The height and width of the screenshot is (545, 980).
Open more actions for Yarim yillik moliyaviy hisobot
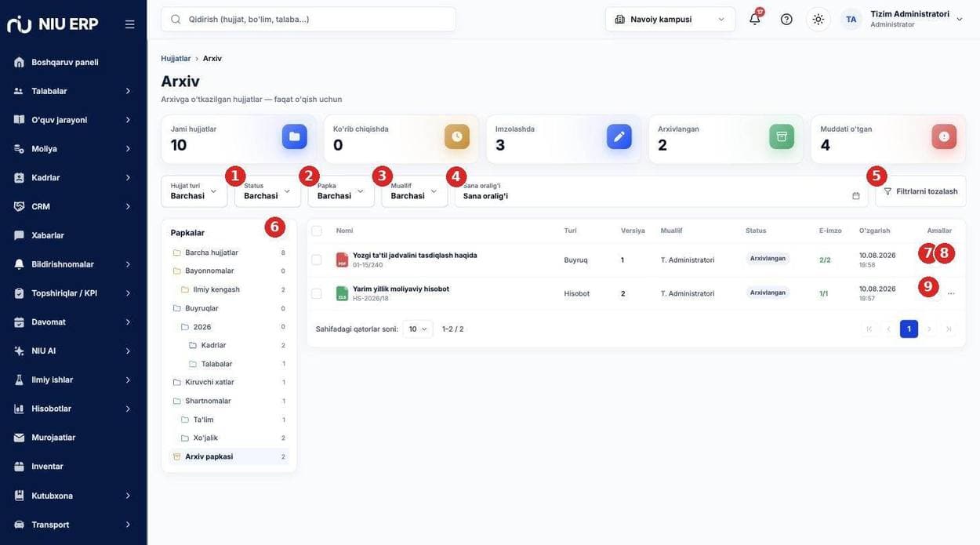coord(951,293)
